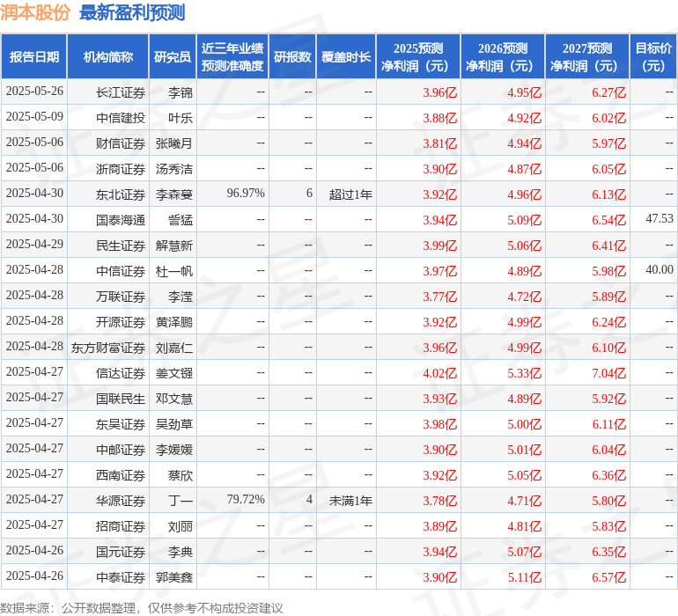Click the 96.97% accuracy value
The image size is (678, 616).
[x=245, y=194]
